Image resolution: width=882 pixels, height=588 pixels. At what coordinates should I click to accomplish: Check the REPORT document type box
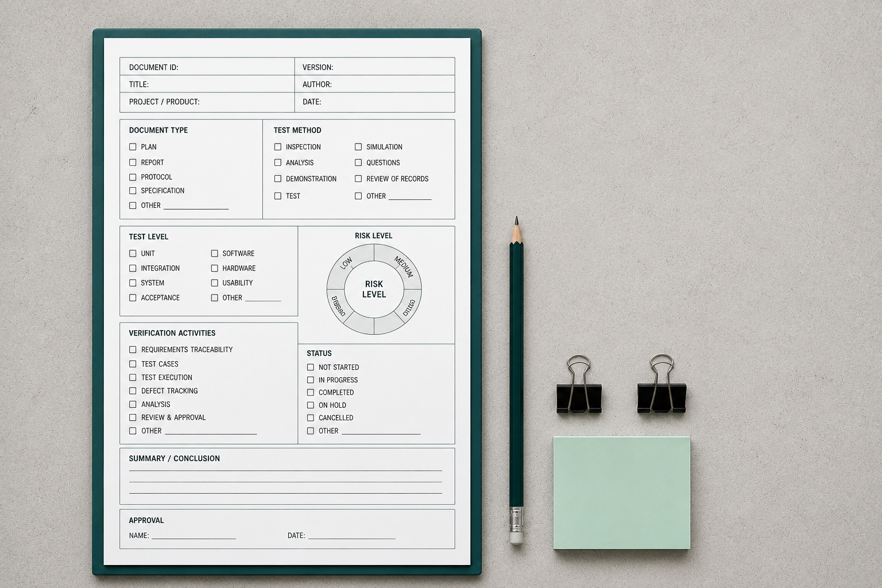[x=133, y=163]
